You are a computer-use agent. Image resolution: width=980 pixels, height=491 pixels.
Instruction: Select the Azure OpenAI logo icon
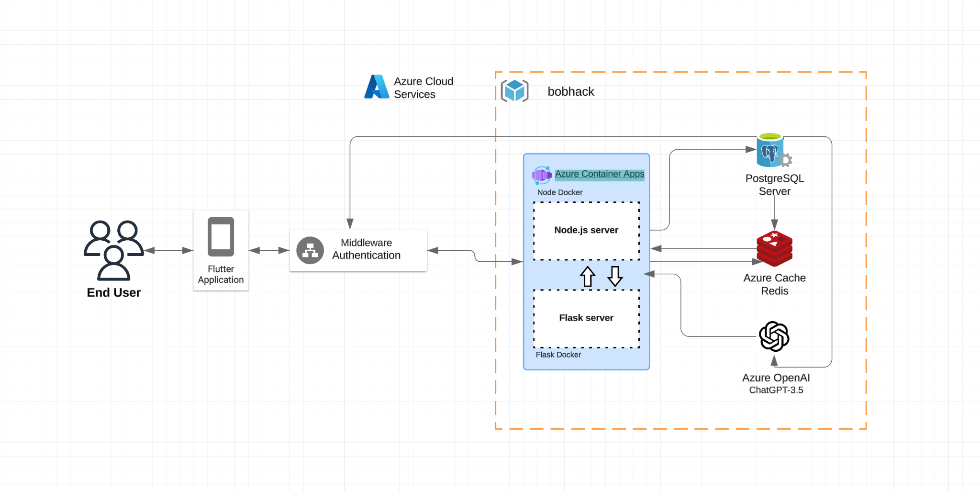774,336
